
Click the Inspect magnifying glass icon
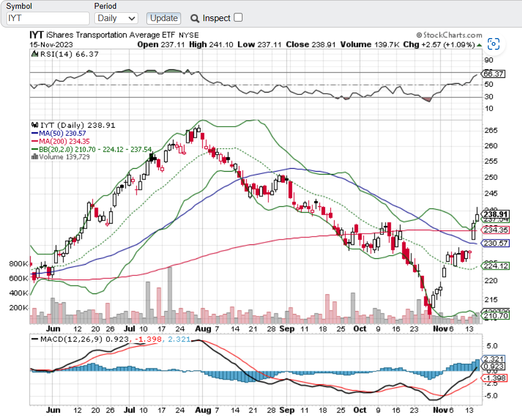pyautogui.click(x=195, y=18)
